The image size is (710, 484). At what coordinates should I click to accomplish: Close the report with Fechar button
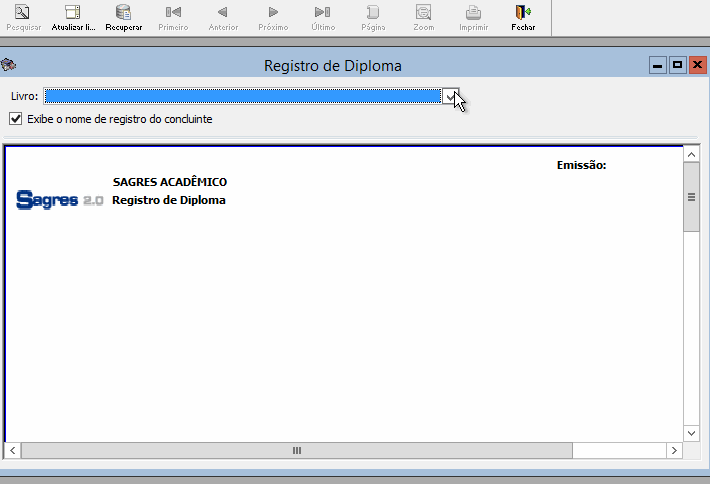522,13
